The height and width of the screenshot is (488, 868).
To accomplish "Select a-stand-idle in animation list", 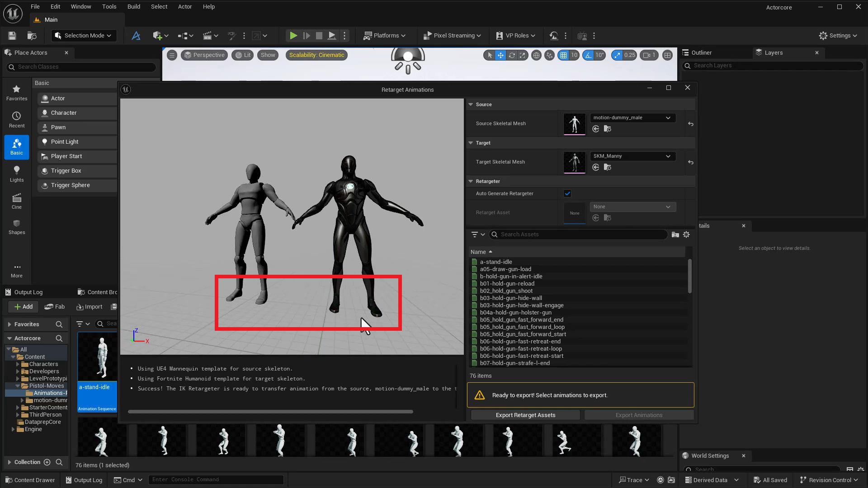I will [495, 262].
